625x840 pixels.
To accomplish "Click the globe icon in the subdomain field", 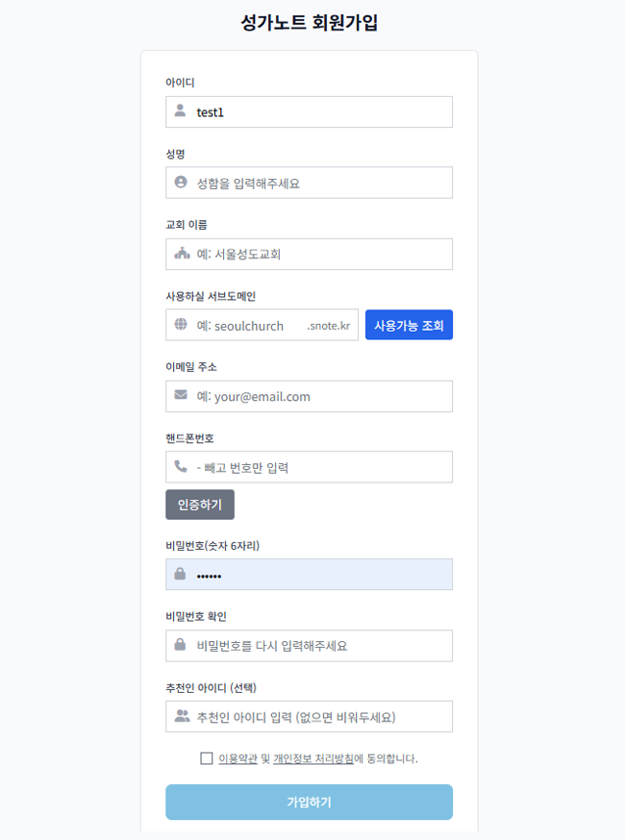I will point(183,325).
